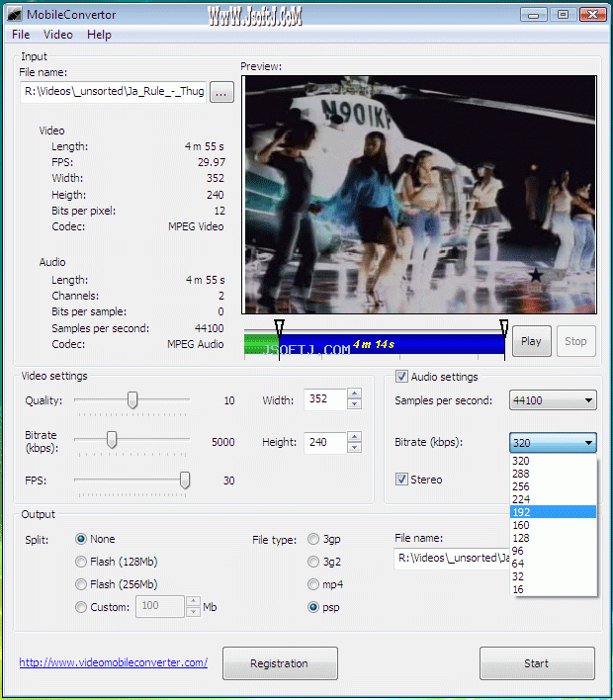Click the left trim marker on timeline
The height and width of the screenshot is (700, 613).
[279, 327]
